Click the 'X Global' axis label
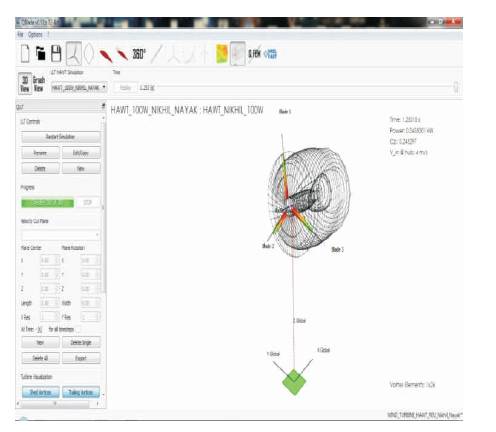Image resolution: width=496 pixels, height=432 pixels. 323,350
